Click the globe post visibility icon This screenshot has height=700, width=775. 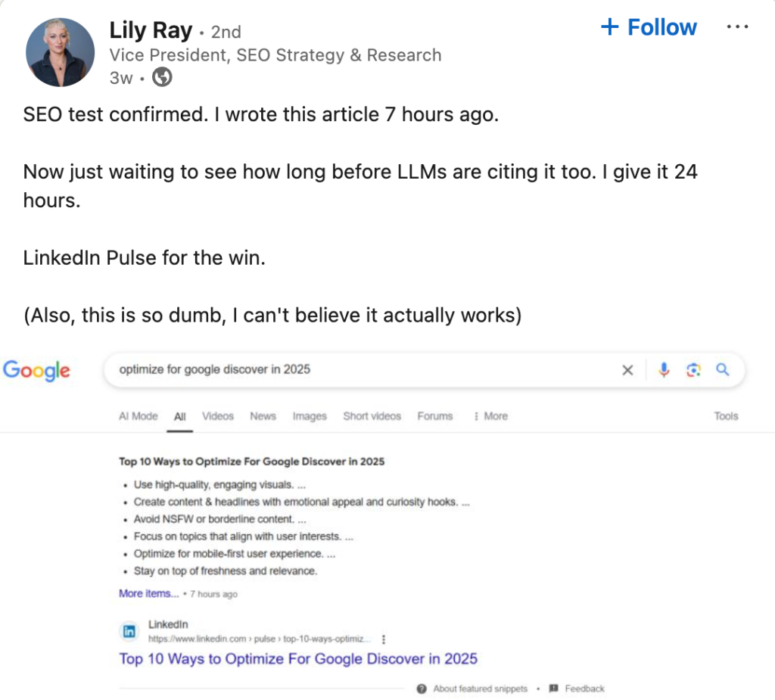coord(163,76)
